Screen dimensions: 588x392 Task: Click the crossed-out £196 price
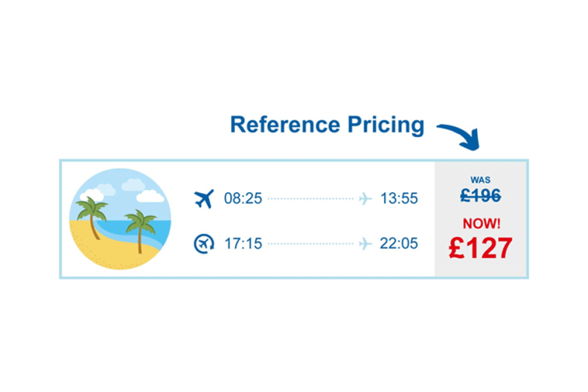(481, 195)
